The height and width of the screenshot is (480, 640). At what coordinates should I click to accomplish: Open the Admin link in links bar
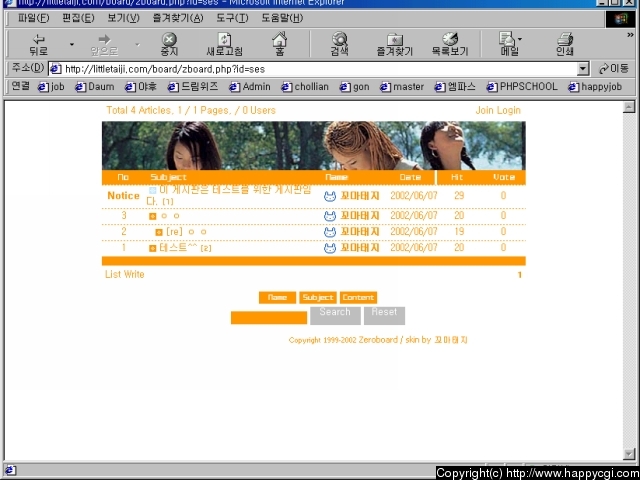click(250, 87)
